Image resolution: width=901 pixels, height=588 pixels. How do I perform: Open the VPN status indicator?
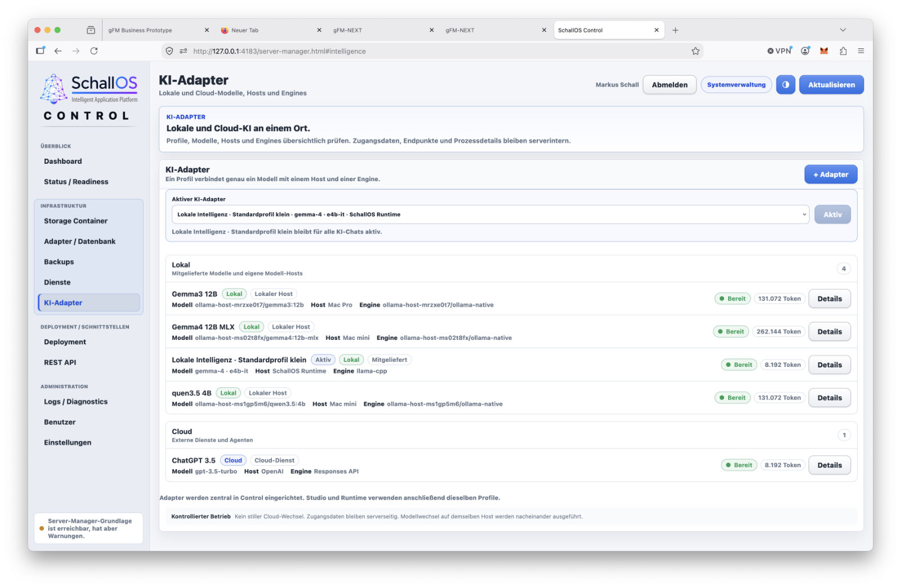point(779,51)
